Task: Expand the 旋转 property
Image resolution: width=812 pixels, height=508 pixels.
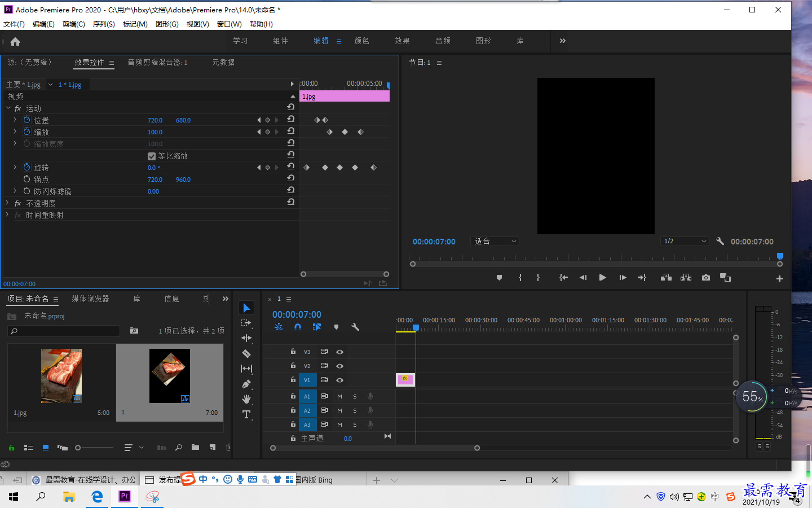Action: [x=15, y=167]
